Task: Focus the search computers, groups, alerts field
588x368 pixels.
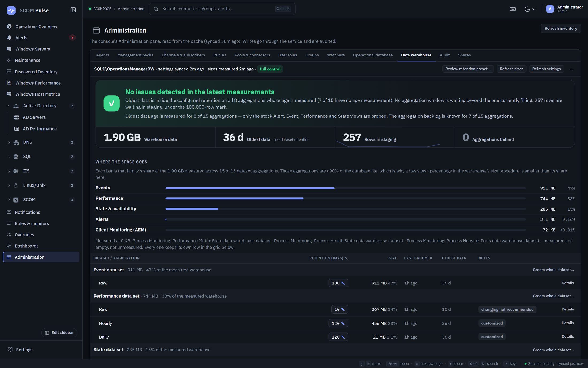Action: [222, 9]
